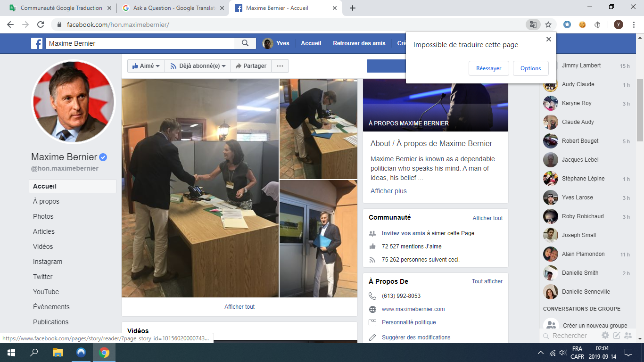The image size is (644, 362).
Task: Click Tout afficher in À Propos De
Action: point(487,281)
